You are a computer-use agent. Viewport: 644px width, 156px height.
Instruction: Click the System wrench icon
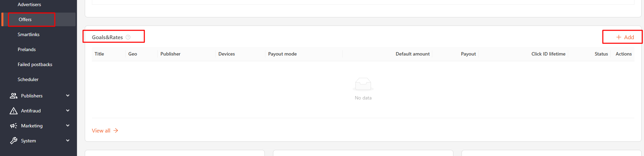click(x=14, y=141)
